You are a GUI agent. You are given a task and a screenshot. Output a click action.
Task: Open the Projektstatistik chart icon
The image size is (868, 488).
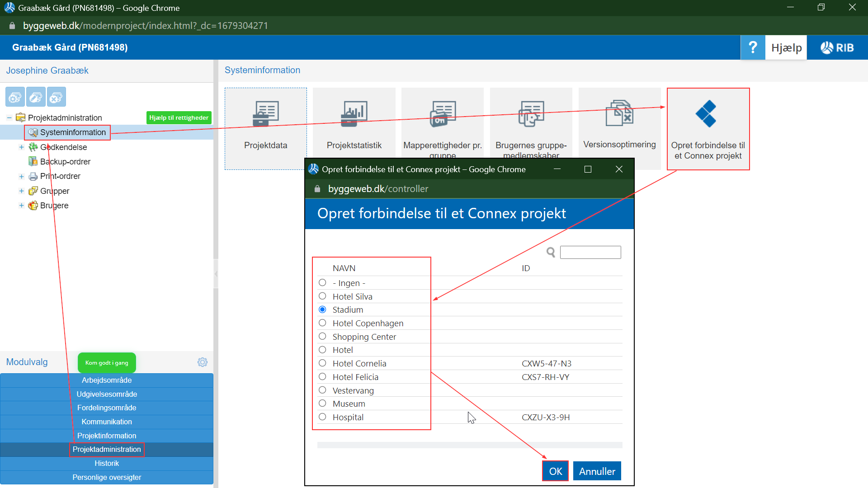coord(354,114)
